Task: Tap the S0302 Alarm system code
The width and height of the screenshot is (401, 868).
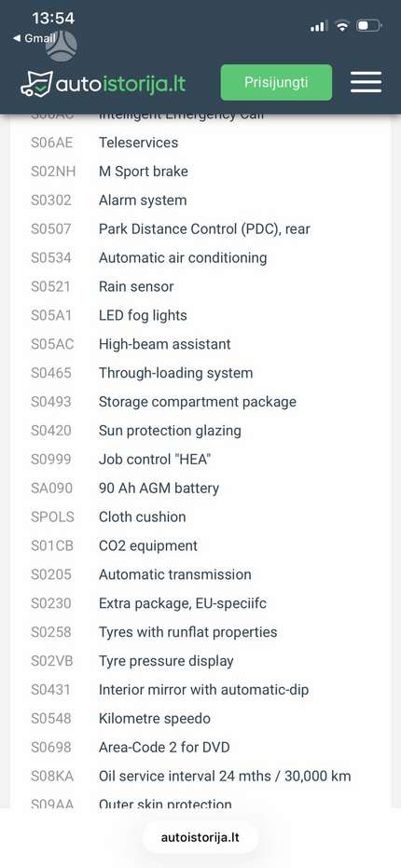Action: 51,200
